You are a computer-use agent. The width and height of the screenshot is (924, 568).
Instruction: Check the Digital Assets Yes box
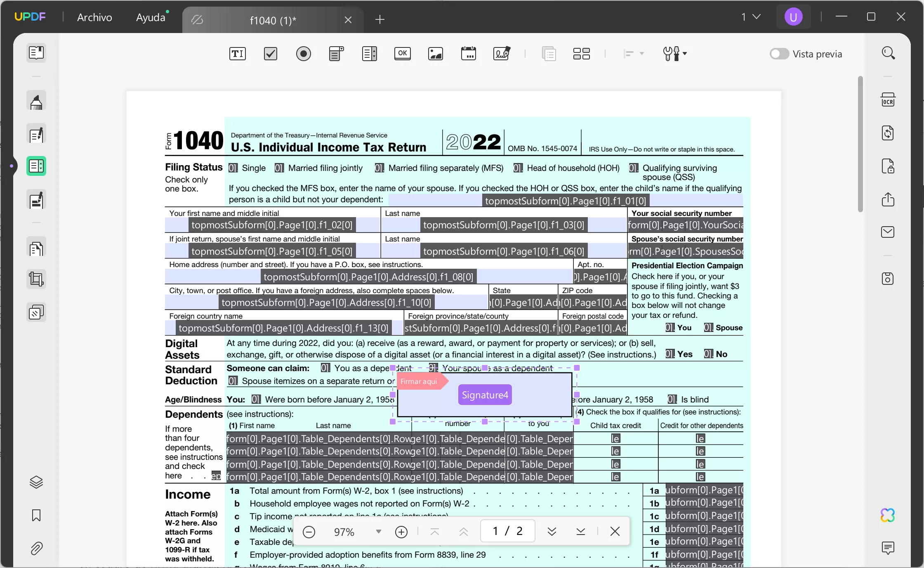[670, 354]
